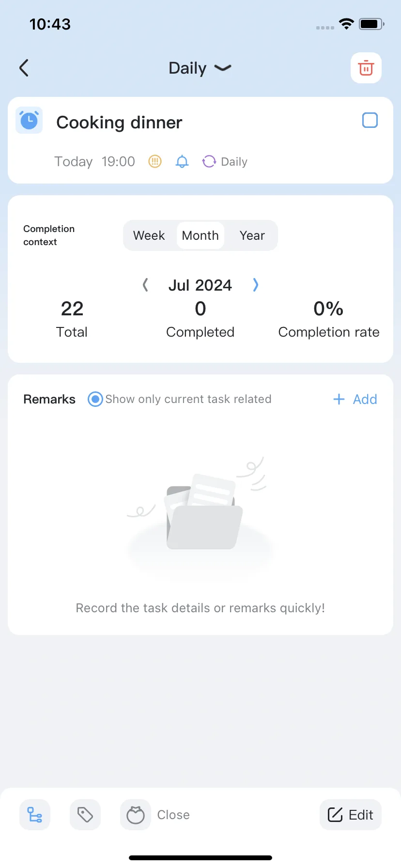
Task: Tap Today 19:00 due time
Action: (94, 161)
